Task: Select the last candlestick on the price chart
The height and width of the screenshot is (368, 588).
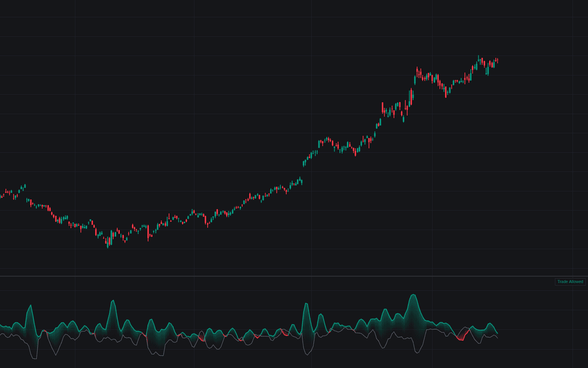Action: click(497, 60)
